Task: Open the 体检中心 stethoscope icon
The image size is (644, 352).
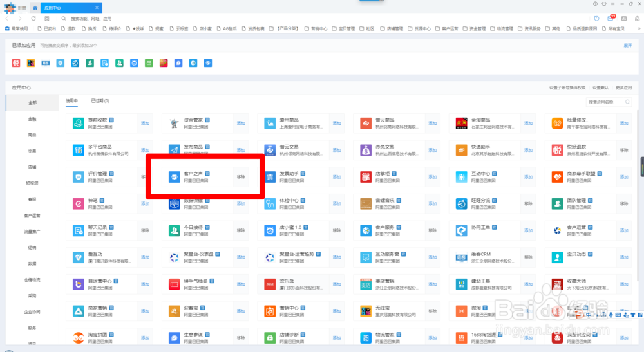Action: click(x=270, y=203)
